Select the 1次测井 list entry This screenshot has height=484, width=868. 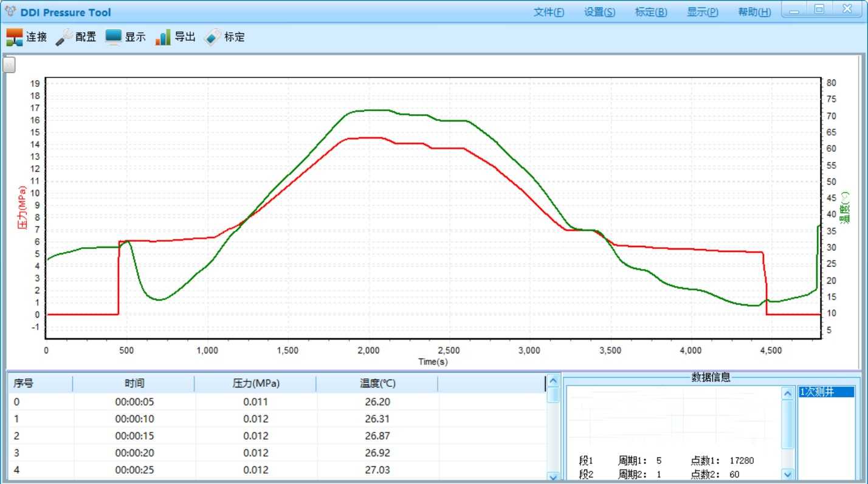click(x=826, y=392)
